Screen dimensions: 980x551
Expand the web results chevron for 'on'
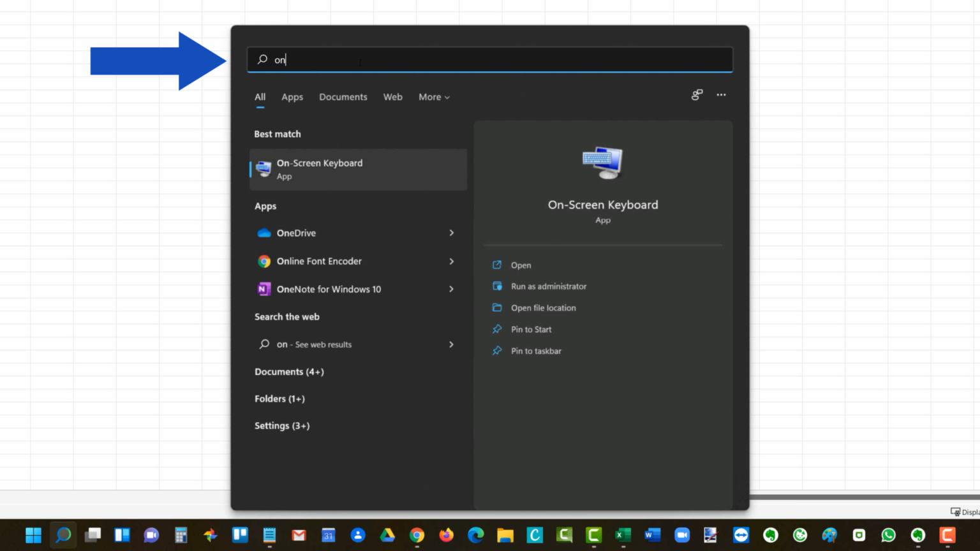[x=451, y=344]
